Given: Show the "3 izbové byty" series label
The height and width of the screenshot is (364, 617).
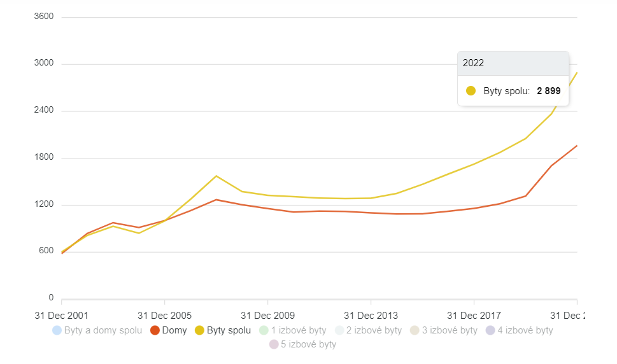Looking at the screenshot, I should point(450,330).
